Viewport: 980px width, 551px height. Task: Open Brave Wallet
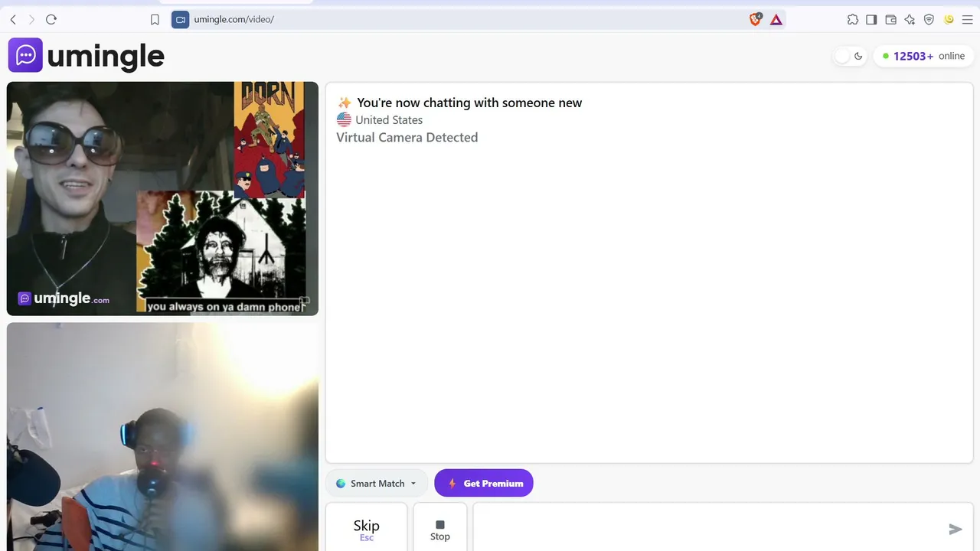[890, 20]
